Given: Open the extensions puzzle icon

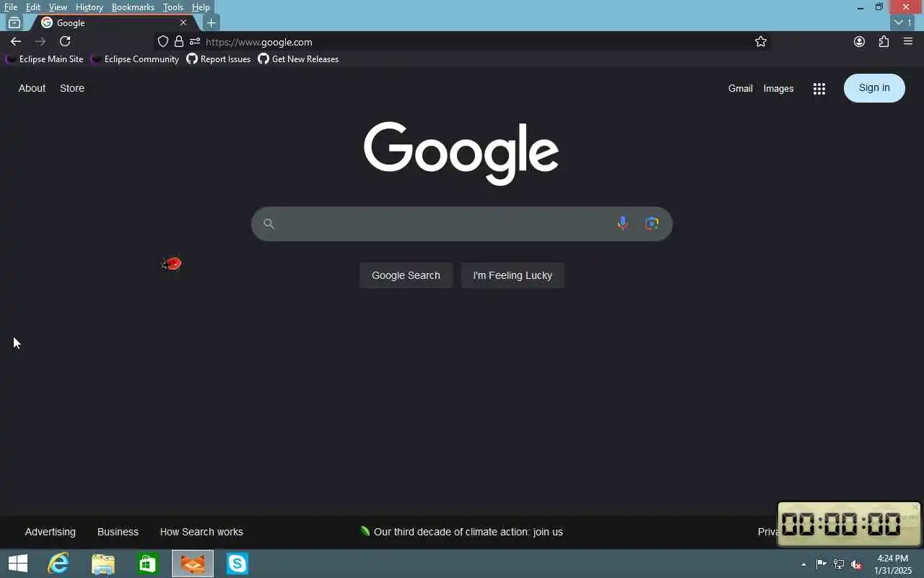Looking at the screenshot, I should 884,42.
